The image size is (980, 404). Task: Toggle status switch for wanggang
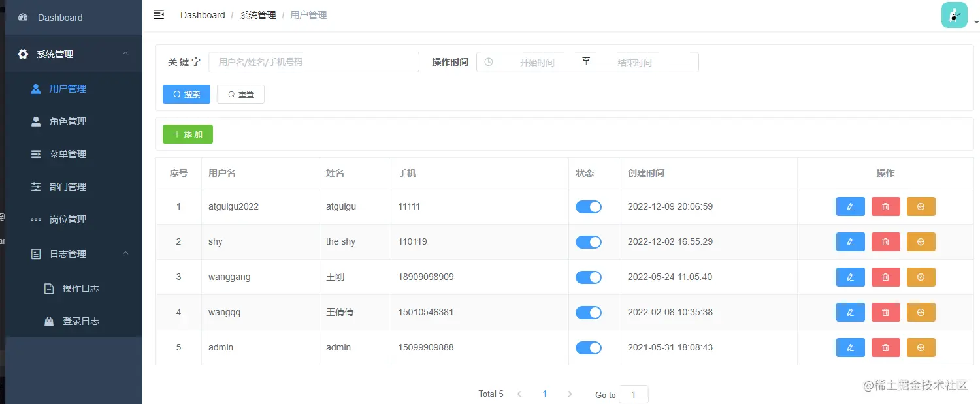click(x=589, y=277)
